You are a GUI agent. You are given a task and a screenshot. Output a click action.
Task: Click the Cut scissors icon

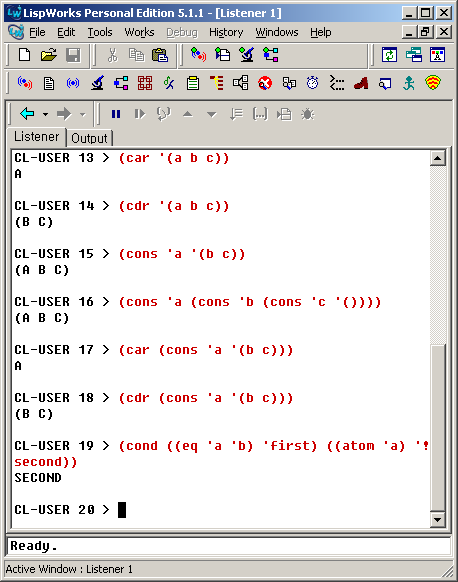click(112, 55)
